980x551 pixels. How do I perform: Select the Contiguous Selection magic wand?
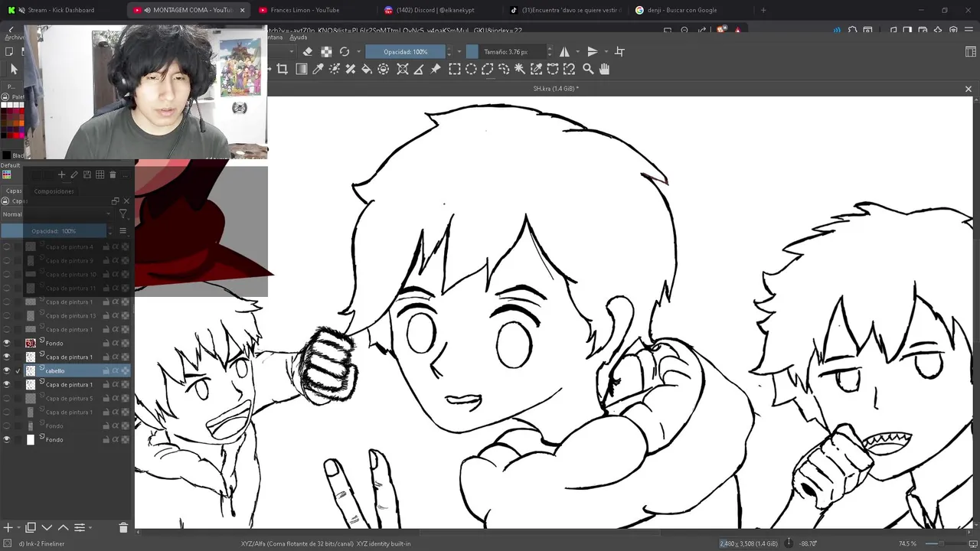tap(520, 69)
